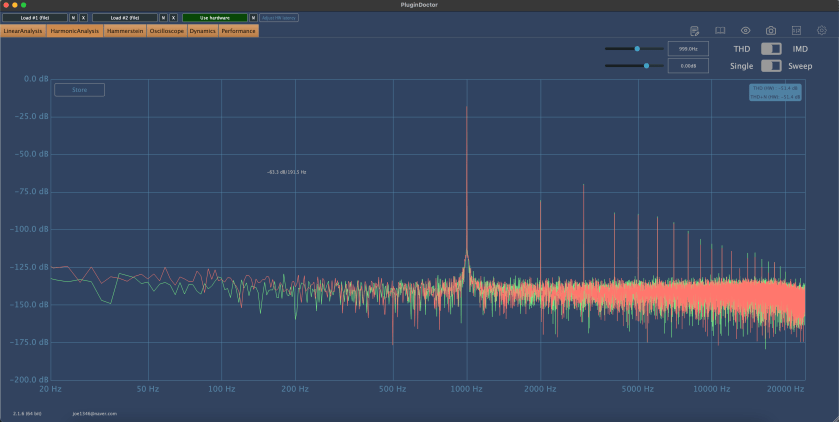This screenshot has height=422, width=839.
Task: Click the Store button
Action: [x=80, y=90]
